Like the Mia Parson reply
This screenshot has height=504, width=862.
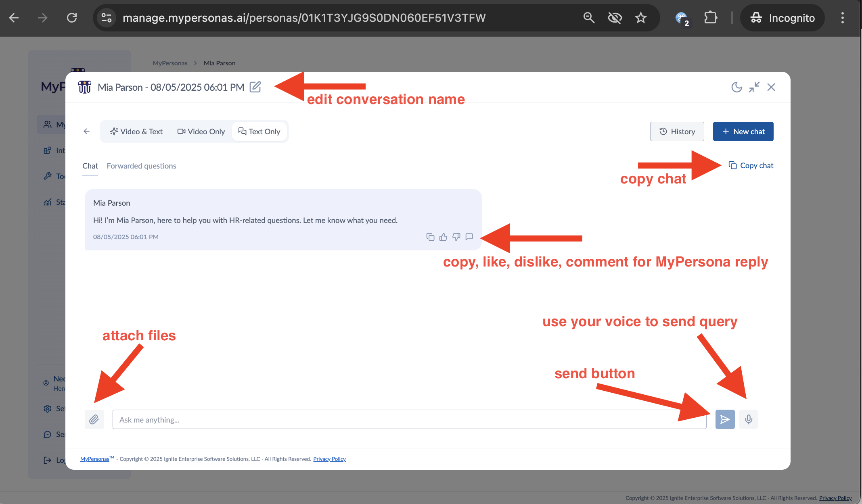[x=443, y=237]
